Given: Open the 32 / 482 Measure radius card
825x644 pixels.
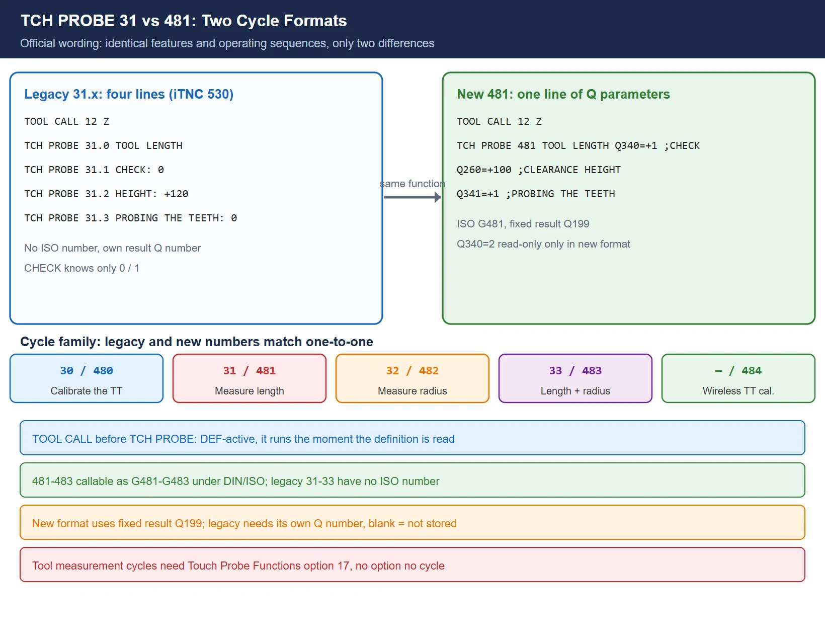Looking at the screenshot, I should pos(412,378).
